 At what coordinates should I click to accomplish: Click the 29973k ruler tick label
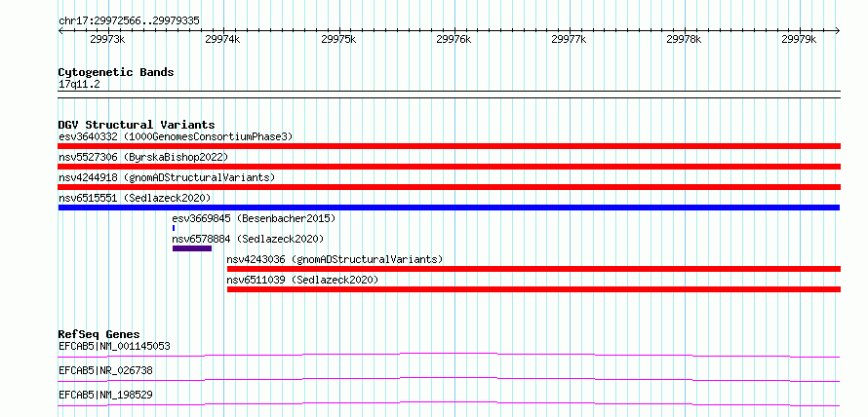tap(107, 39)
